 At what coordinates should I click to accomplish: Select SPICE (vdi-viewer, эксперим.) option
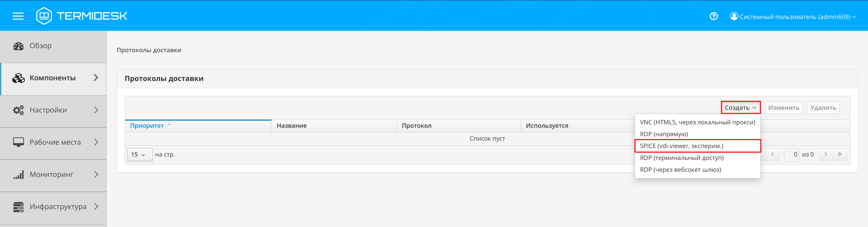(x=697, y=146)
